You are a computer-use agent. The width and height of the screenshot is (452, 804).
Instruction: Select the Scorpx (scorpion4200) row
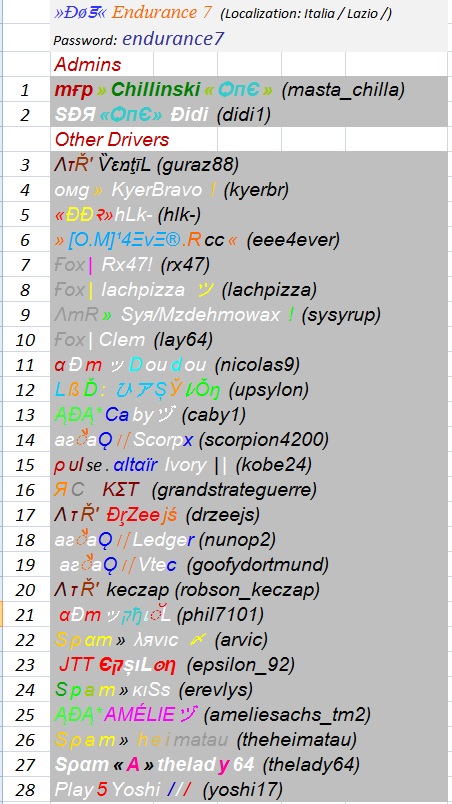coord(249,439)
